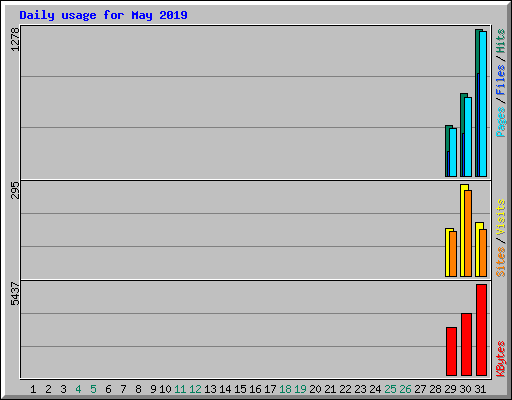Click the 'KBytes' legend label
512x400 pixels.
[x=501, y=359]
